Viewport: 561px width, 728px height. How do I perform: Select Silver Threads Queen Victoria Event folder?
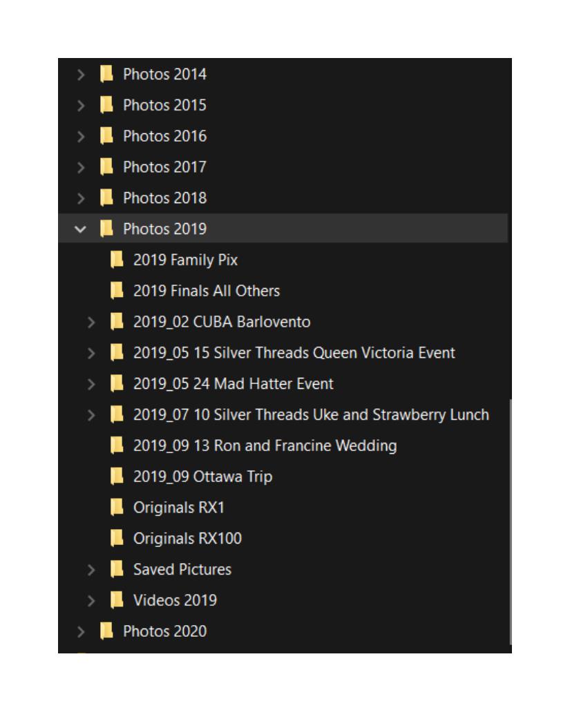[x=294, y=353]
